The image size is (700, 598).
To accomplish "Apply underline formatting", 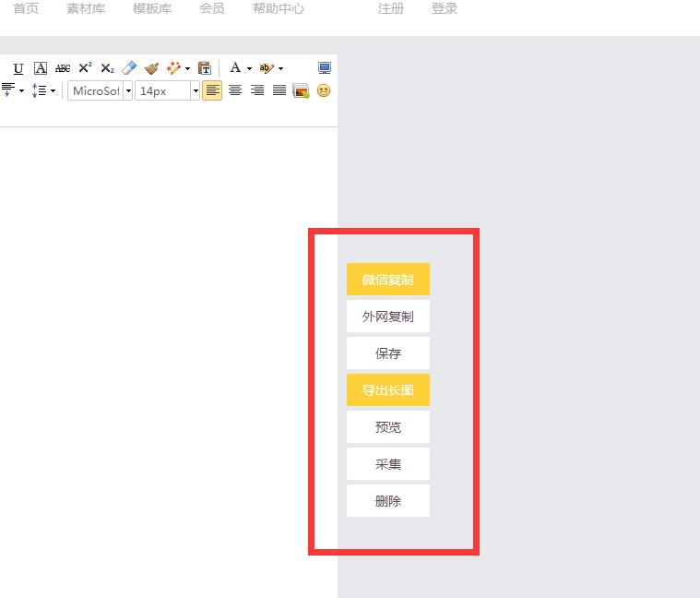I will [x=18, y=68].
